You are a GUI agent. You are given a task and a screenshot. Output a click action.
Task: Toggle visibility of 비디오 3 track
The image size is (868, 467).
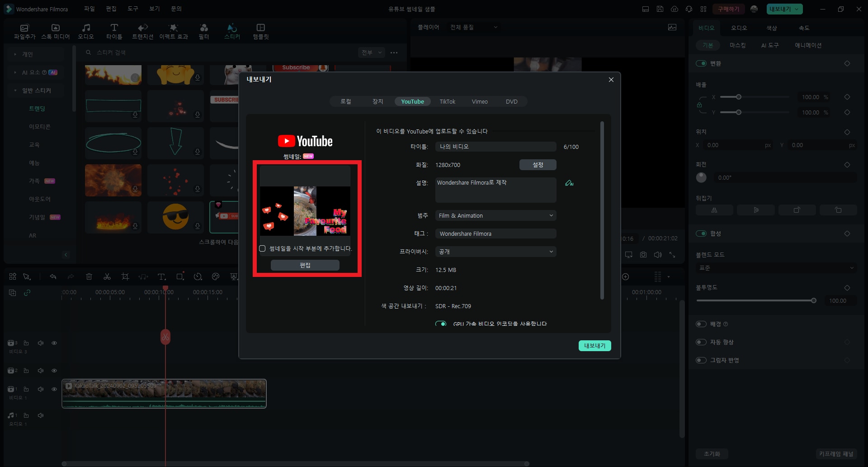tap(54, 343)
